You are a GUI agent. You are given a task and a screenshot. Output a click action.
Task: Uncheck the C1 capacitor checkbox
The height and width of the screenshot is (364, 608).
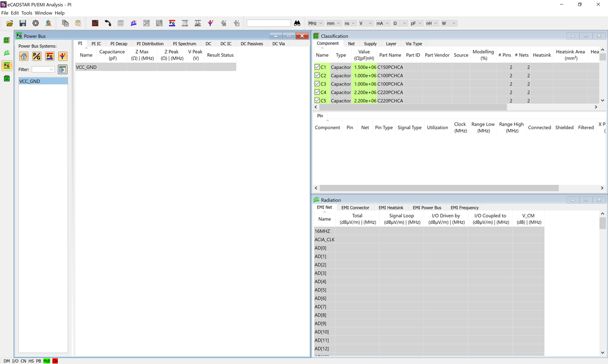(x=317, y=67)
